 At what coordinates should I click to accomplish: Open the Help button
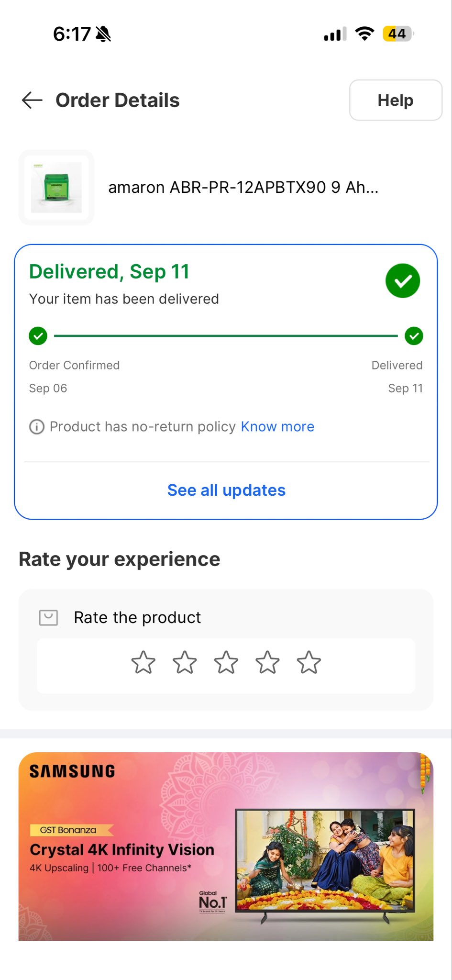[x=396, y=100]
